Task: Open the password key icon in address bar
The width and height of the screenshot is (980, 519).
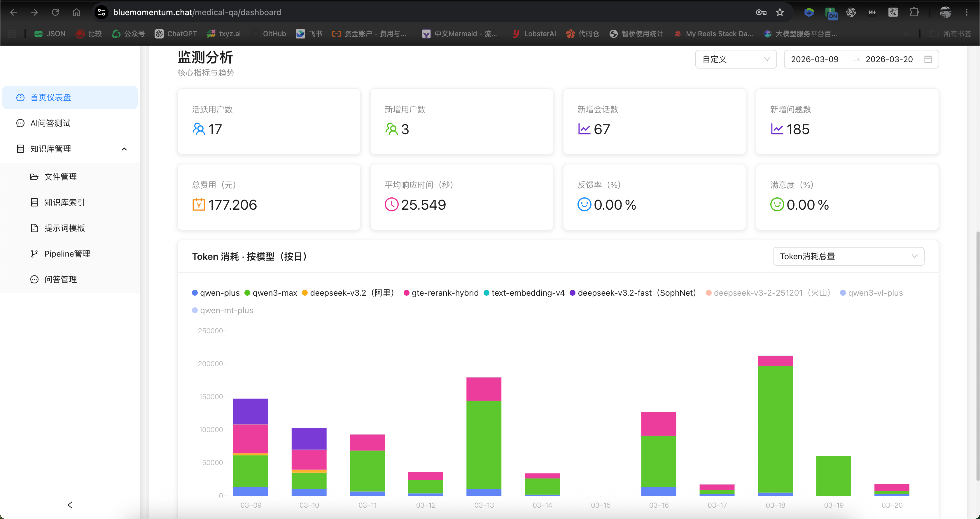Action: (x=761, y=12)
